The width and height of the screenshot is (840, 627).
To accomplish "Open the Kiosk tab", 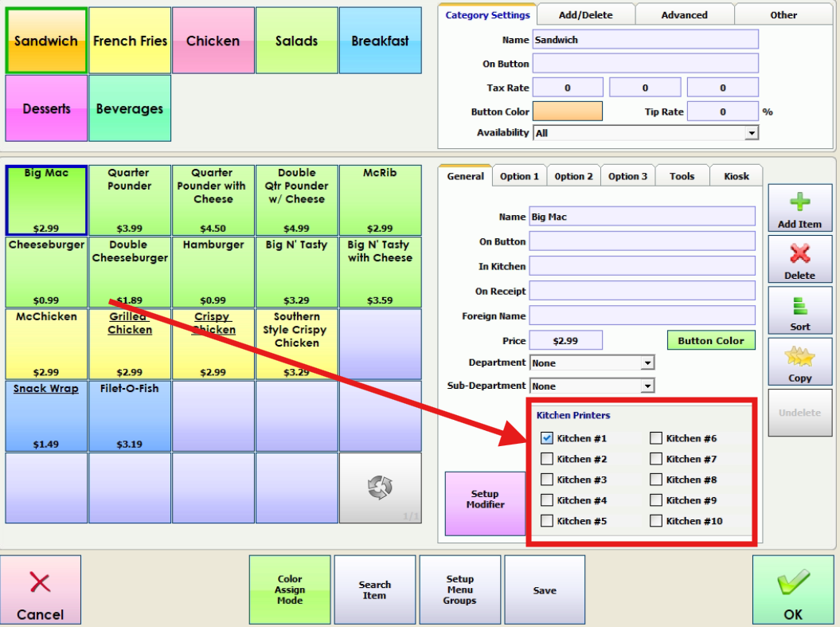I will click(736, 176).
